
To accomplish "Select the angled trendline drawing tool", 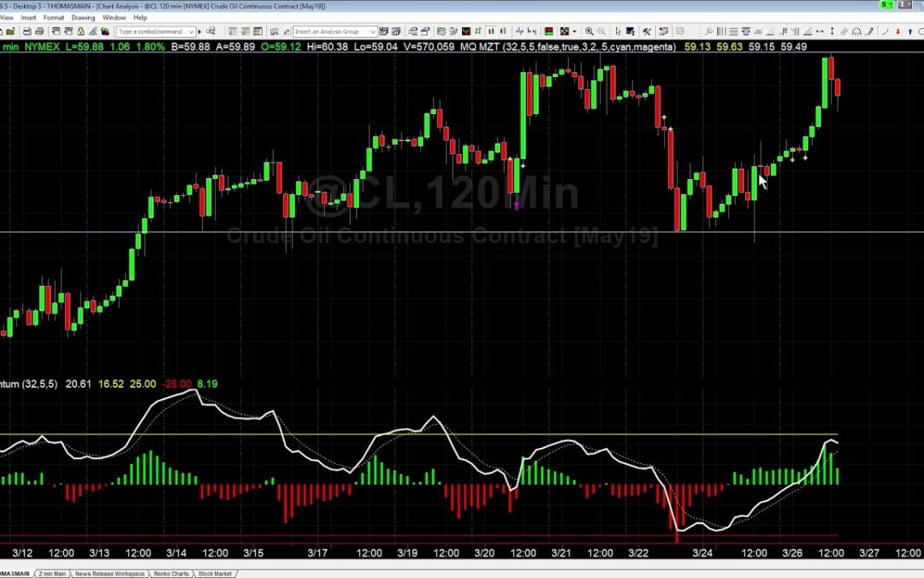I will tap(808, 32).
